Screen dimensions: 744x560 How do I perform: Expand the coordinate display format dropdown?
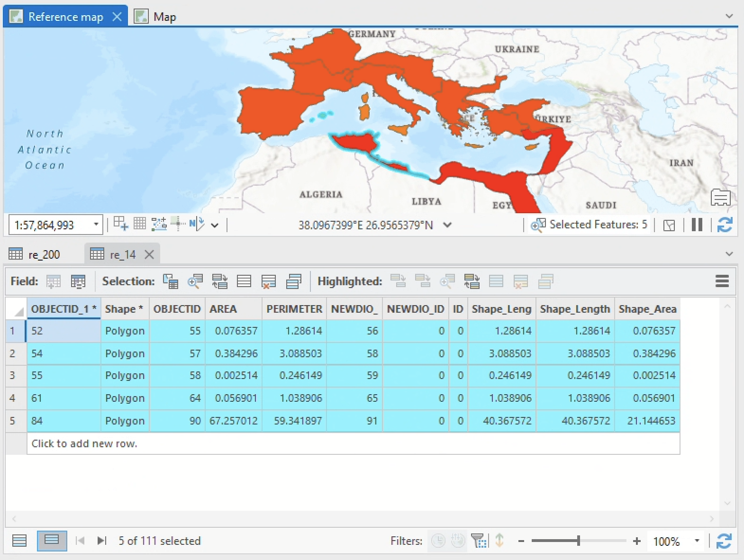coord(447,225)
